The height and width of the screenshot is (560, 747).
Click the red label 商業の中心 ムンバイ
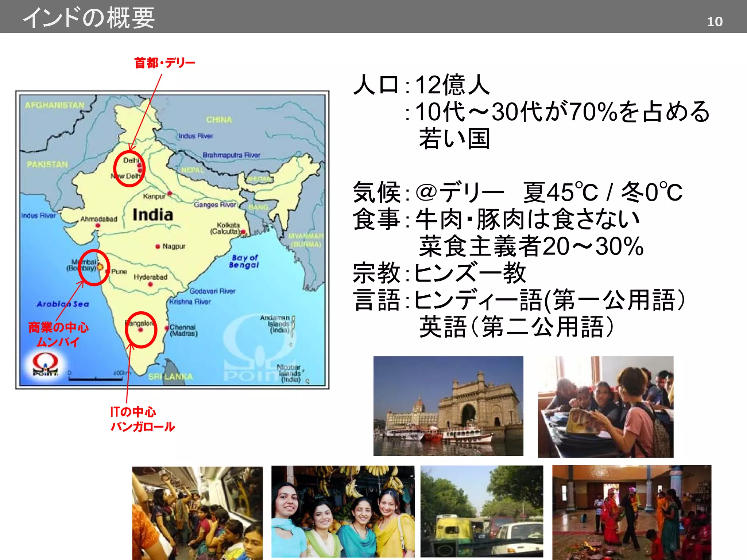[x=58, y=334]
